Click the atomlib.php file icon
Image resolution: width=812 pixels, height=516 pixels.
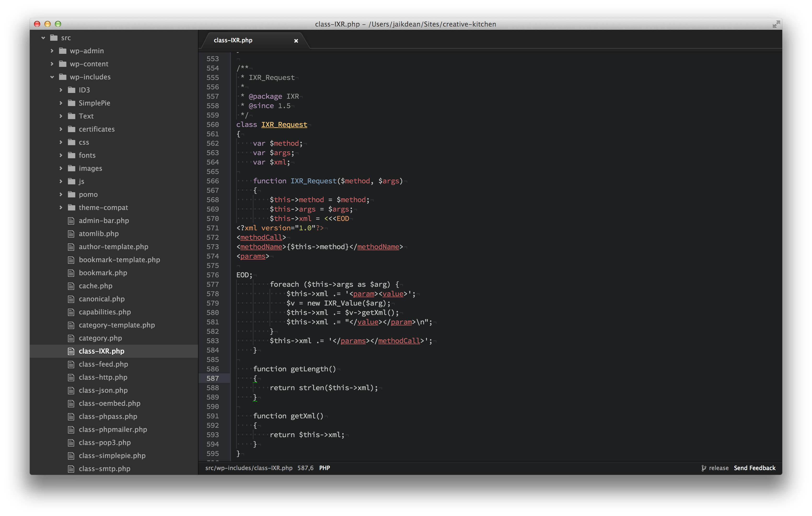pos(71,234)
